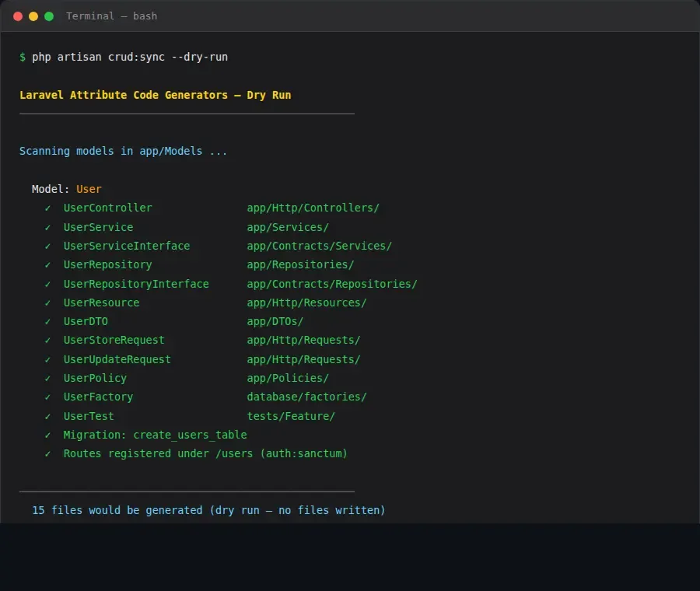Screen dimensions: 700x591
Task: Click the Requests path next to UserStoreRequest
Action: 303,340
